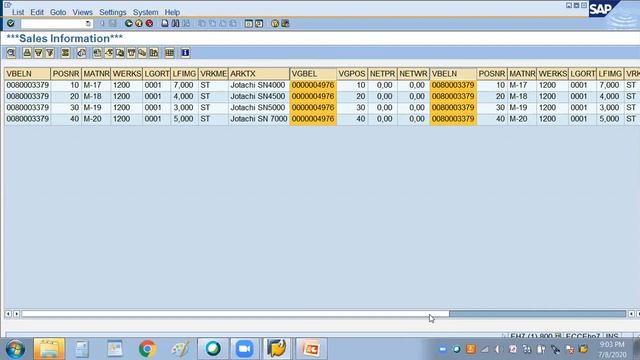Viewport: 640px width, 360px height.
Task: Select the NETWR column header
Action: pos(413,74)
